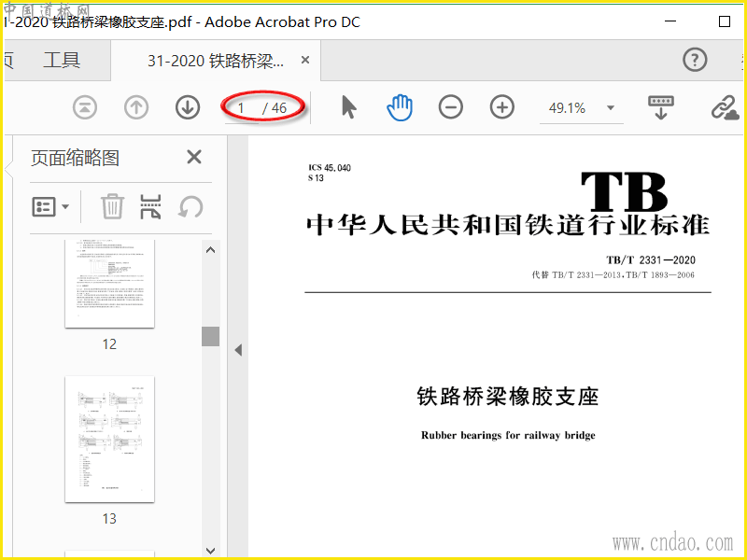Open Help question mark icon

point(695,60)
